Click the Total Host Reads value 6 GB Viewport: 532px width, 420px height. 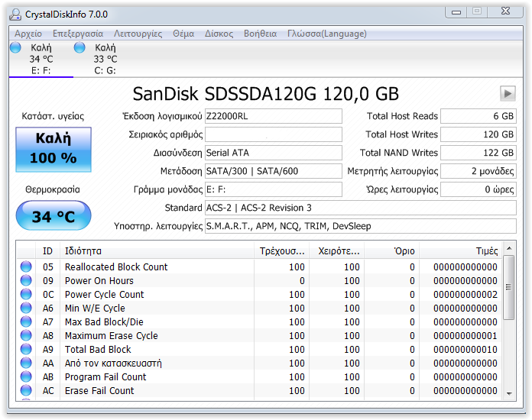(478, 116)
